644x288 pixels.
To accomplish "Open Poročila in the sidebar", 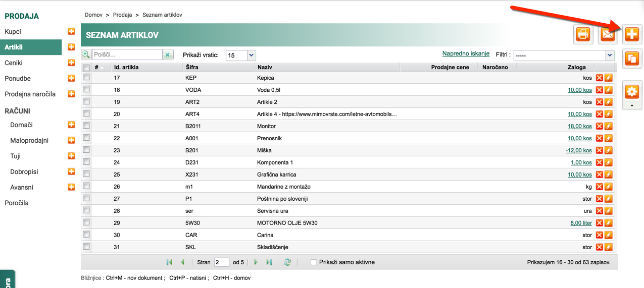I will [x=17, y=203].
